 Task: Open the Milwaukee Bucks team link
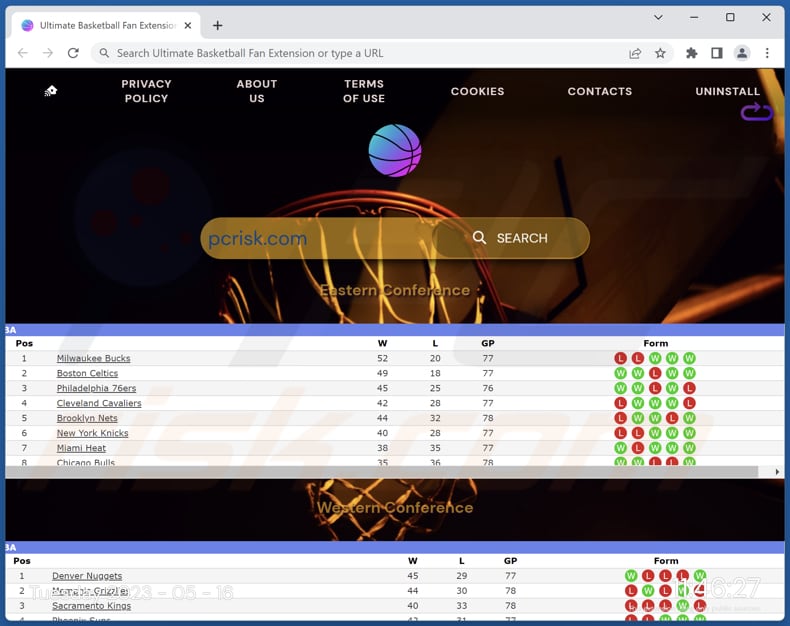pyautogui.click(x=93, y=358)
